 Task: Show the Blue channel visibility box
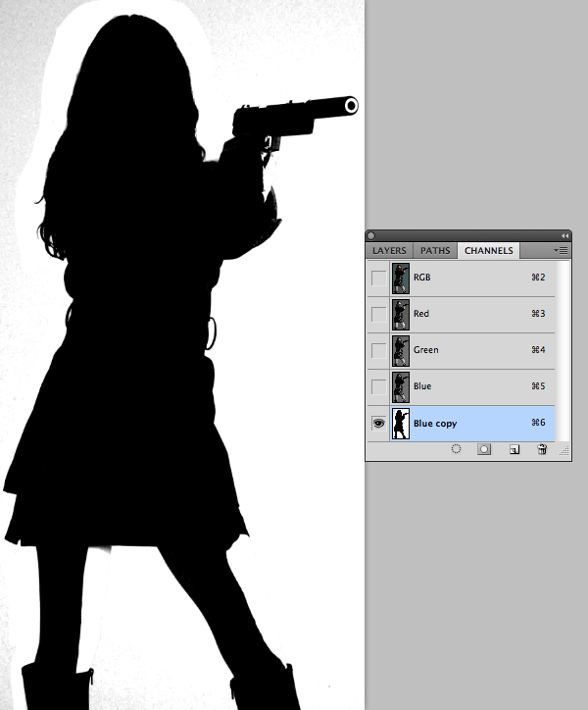click(378, 386)
